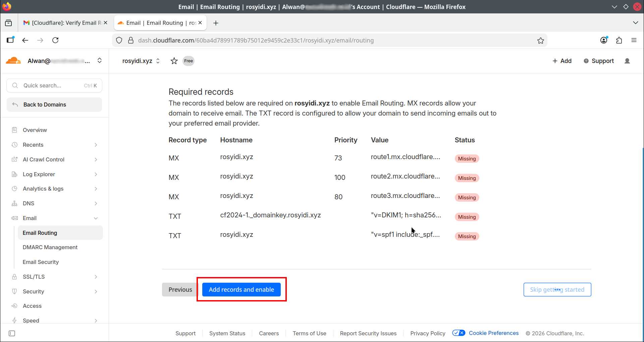Go back with the Previous button
The width and height of the screenshot is (644, 342).
point(180,289)
